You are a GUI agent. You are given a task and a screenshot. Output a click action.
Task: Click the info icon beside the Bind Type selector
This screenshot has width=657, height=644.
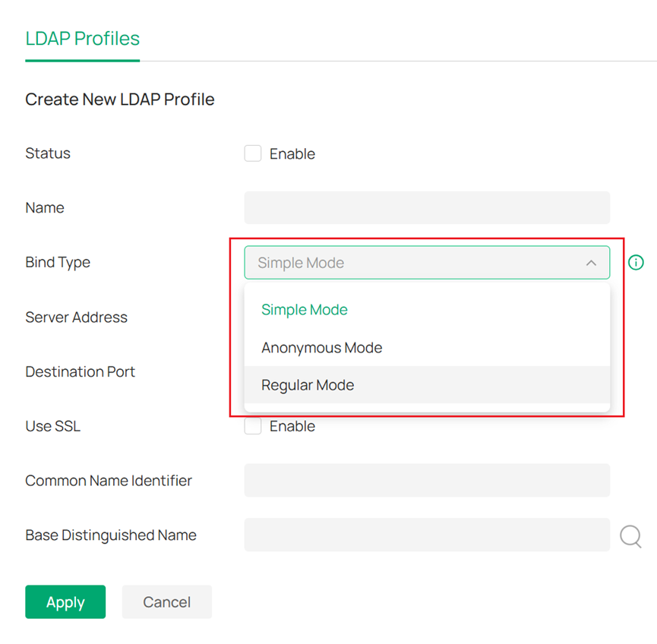636,262
